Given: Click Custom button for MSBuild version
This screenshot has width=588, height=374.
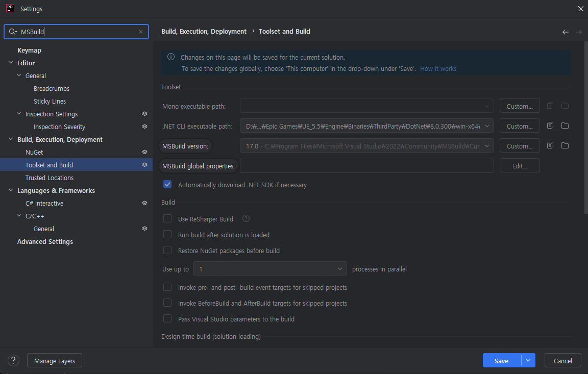Looking at the screenshot, I should (520, 146).
